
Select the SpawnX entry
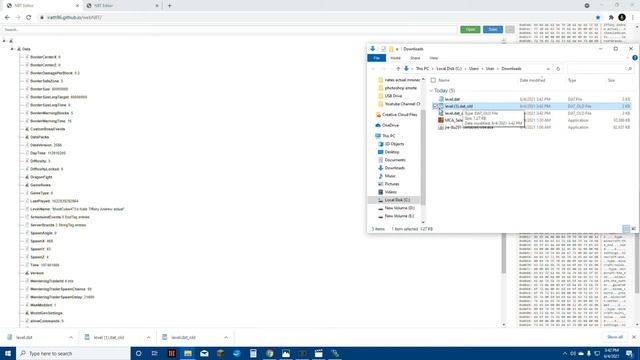click(x=41, y=241)
